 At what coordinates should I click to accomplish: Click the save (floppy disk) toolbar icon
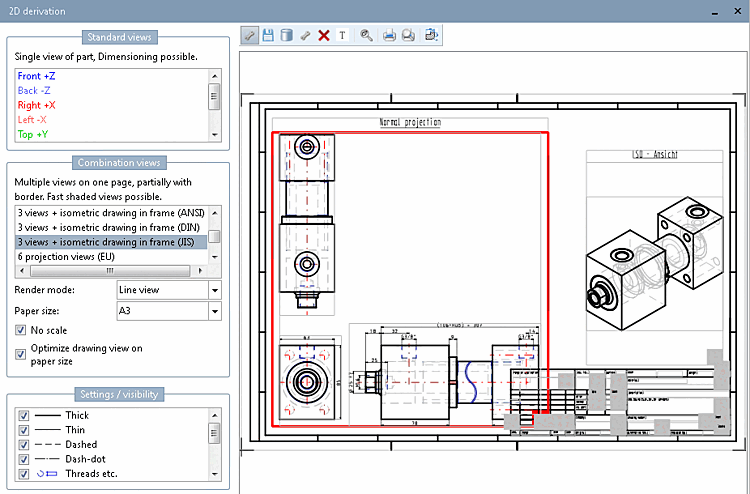(x=268, y=35)
